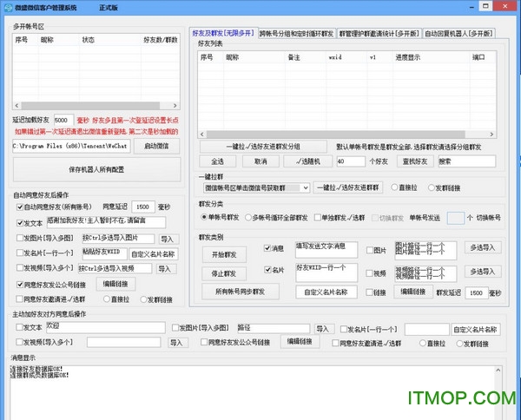Click 编辑链接 beside 群发延迟
This screenshot has width=521, height=420.
click(413, 292)
